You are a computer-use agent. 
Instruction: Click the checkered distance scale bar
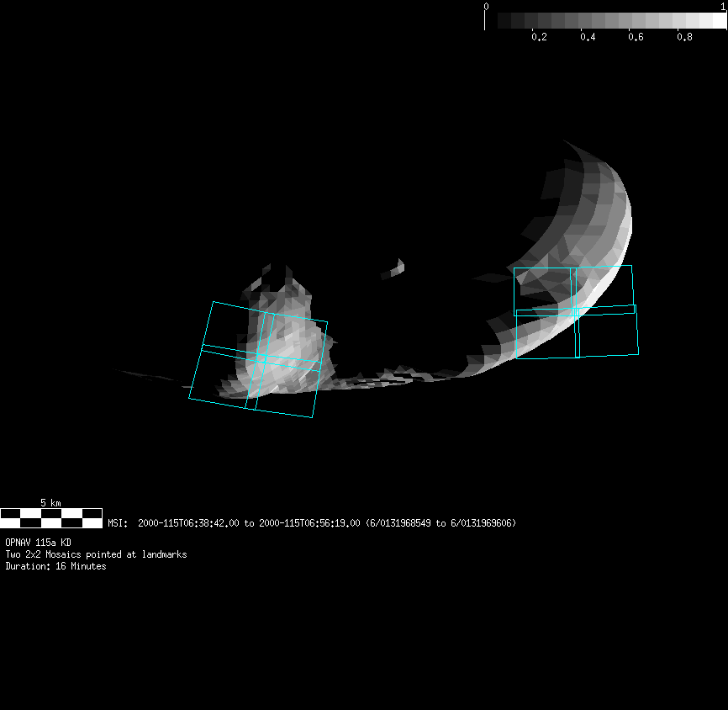[50, 517]
